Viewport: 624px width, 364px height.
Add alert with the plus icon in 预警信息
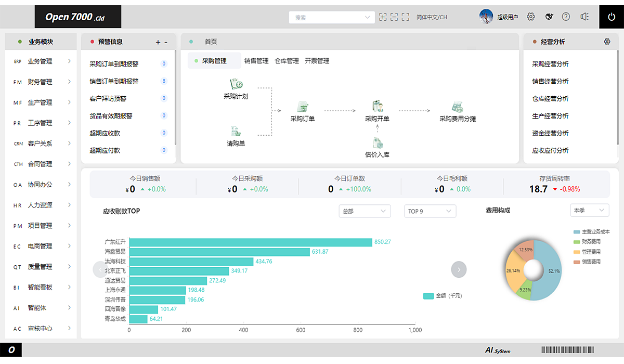pyautogui.click(x=158, y=42)
